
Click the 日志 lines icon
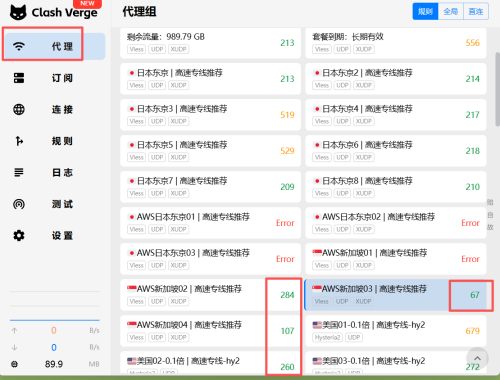point(19,172)
